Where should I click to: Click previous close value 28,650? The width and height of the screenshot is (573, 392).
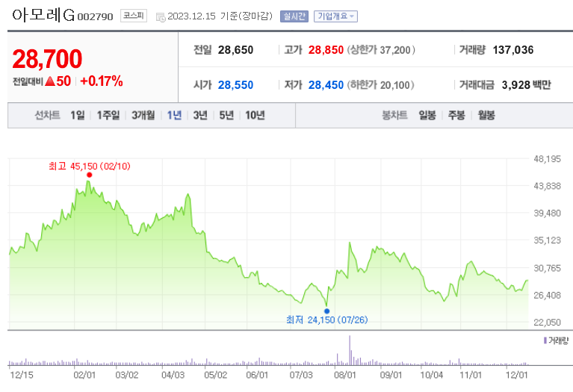[x=236, y=50]
